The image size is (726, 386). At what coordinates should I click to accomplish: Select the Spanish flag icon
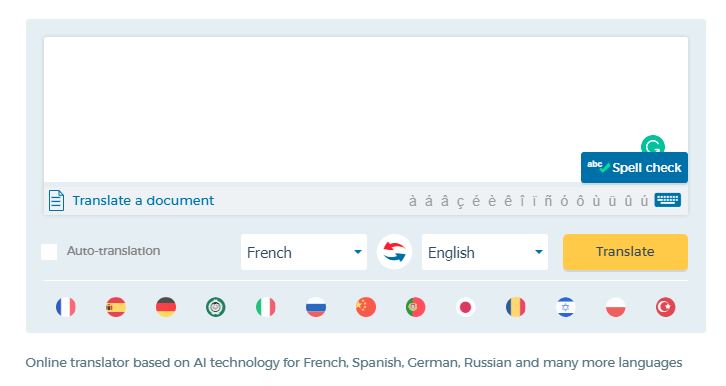pos(116,307)
